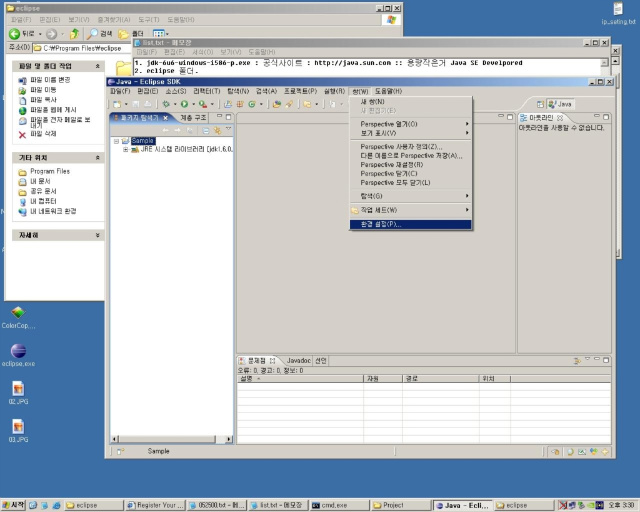Image resolution: width=640 pixels, height=512 pixels.
Task: Click the 02.JPG desktop file icon
Action: tap(18, 393)
